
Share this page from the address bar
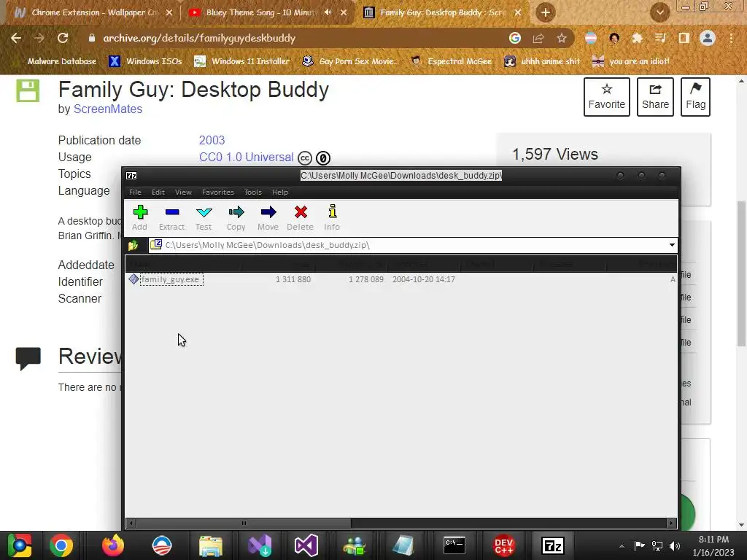tap(538, 38)
